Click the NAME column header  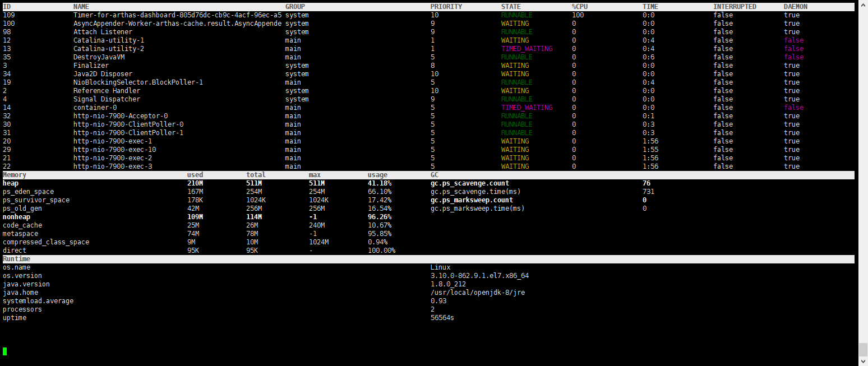82,7
